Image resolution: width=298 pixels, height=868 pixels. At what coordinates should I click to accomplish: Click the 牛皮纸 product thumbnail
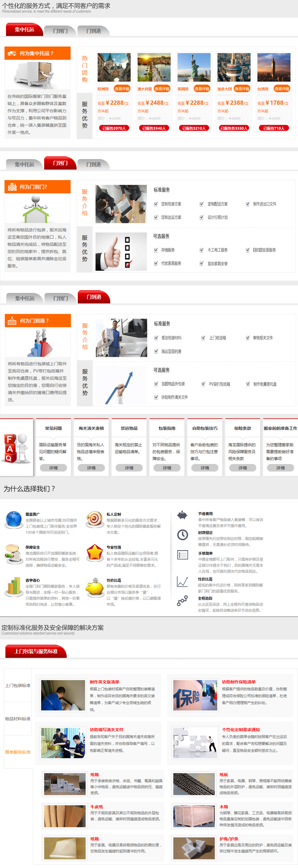(65, 816)
